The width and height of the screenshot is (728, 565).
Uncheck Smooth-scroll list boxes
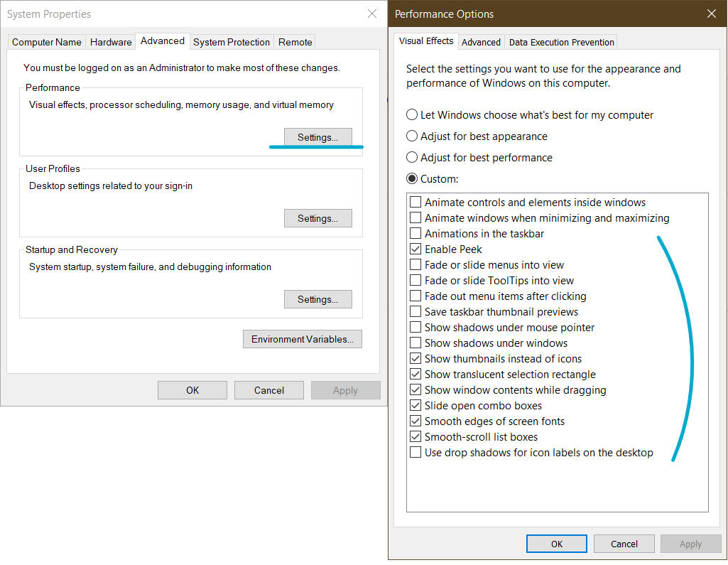tap(415, 437)
